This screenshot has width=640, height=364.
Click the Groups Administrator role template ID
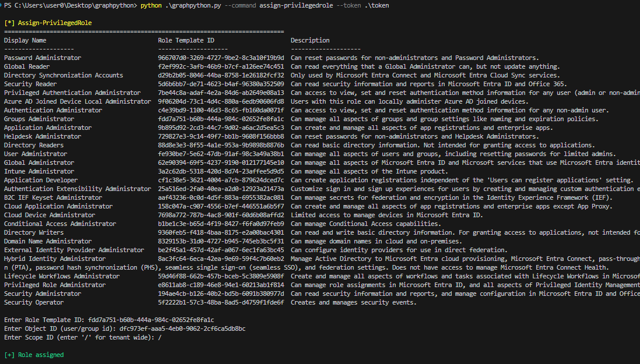[x=221, y=119]
